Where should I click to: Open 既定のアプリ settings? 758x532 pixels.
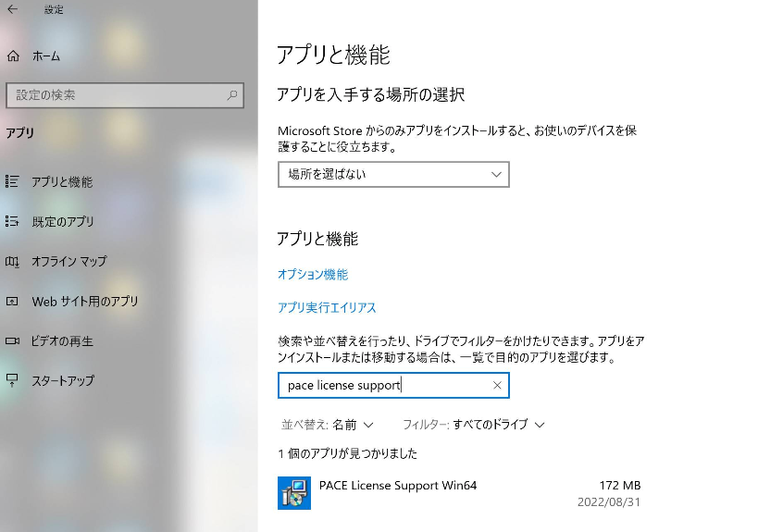coord(63,222)
